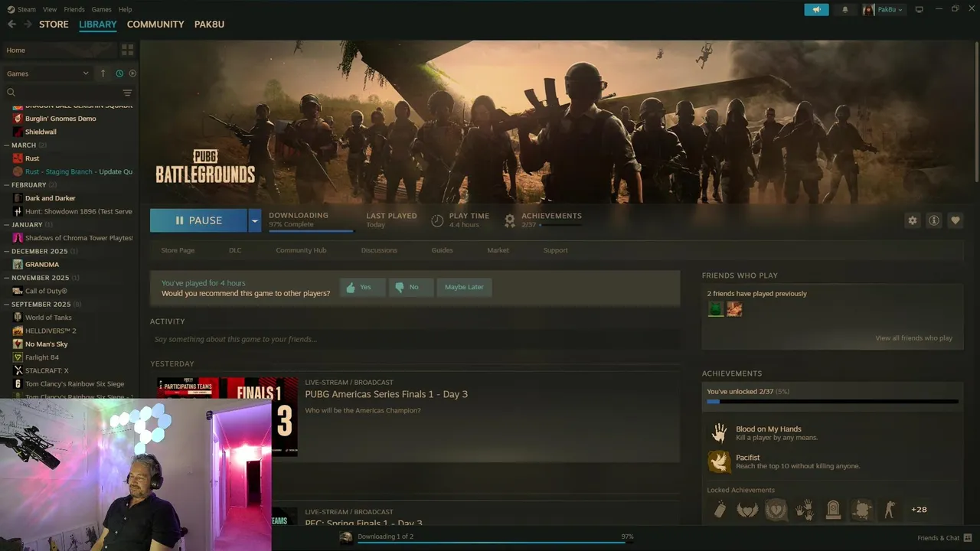The image size is (980, 551).
Task: Click the activity status input field
Action: tap(415, 339)
